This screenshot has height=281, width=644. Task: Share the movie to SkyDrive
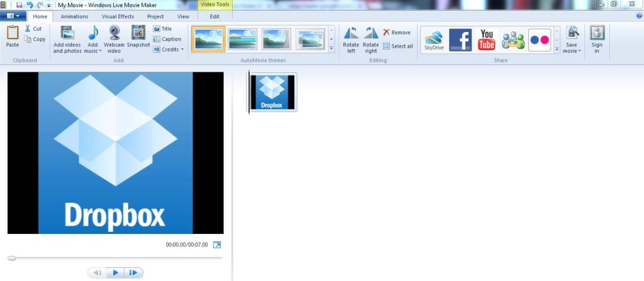[434, 40]
